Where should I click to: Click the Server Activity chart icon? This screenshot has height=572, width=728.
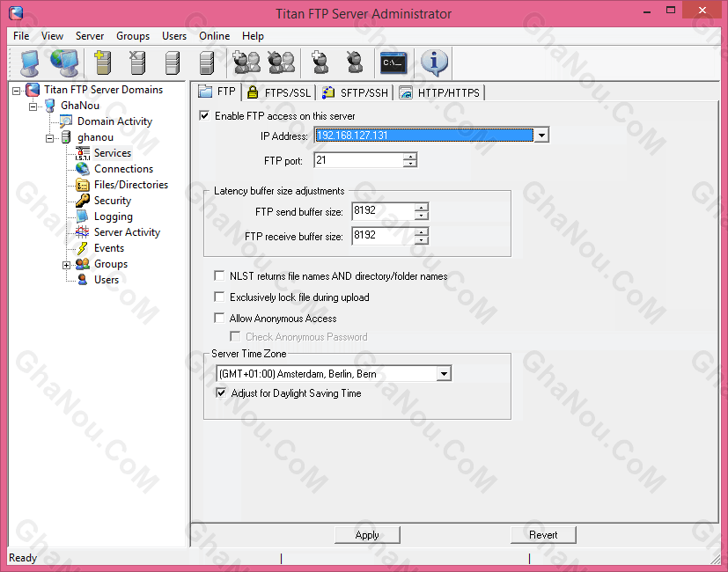click(83, 232)
